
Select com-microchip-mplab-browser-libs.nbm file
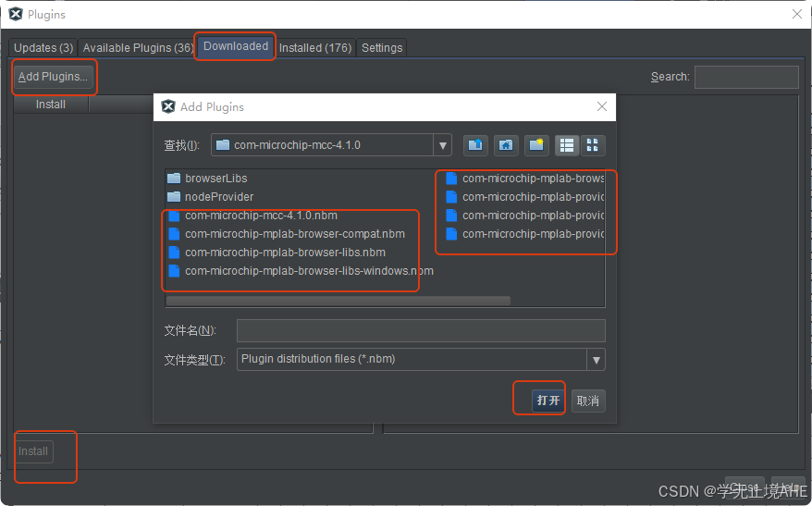click(277, 253)
